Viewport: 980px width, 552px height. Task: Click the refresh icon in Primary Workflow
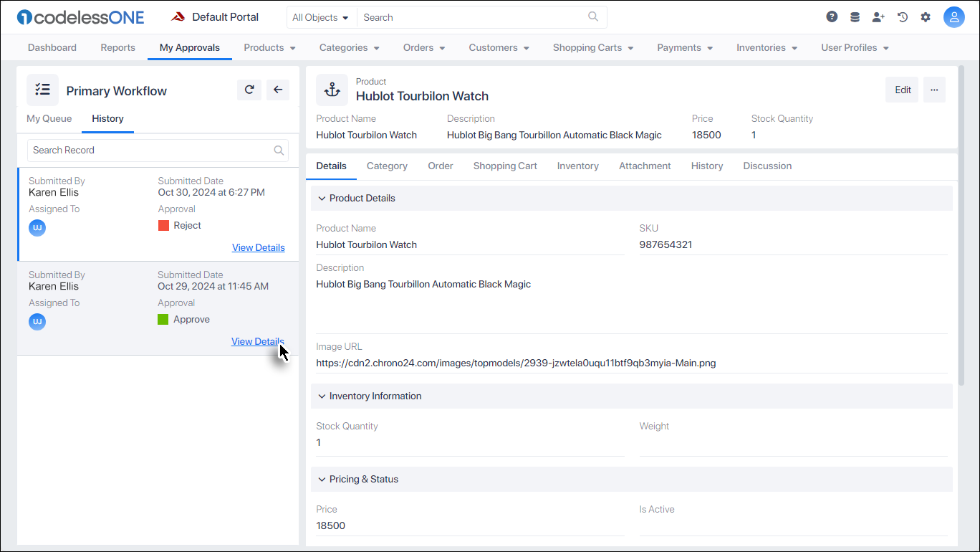click(249, 90)
